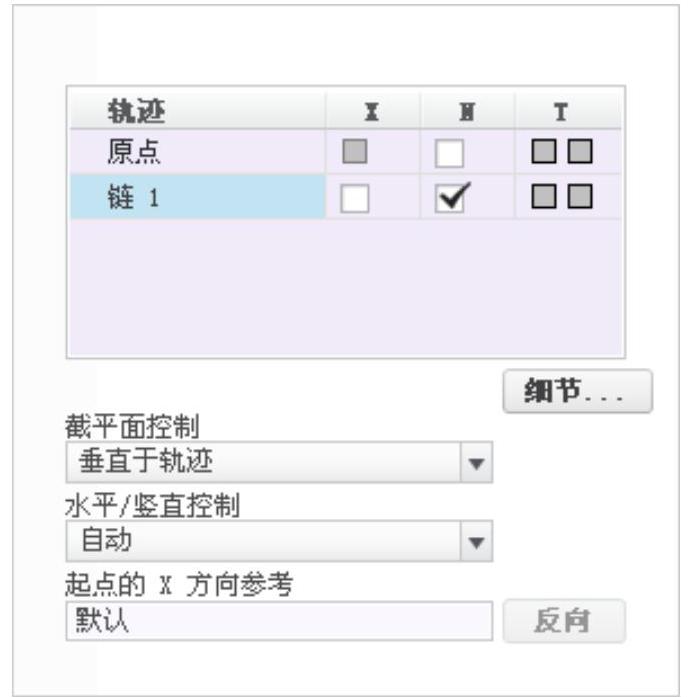The image size is (688, 697).
Task: Click the N column header
Action: point(467,110)
